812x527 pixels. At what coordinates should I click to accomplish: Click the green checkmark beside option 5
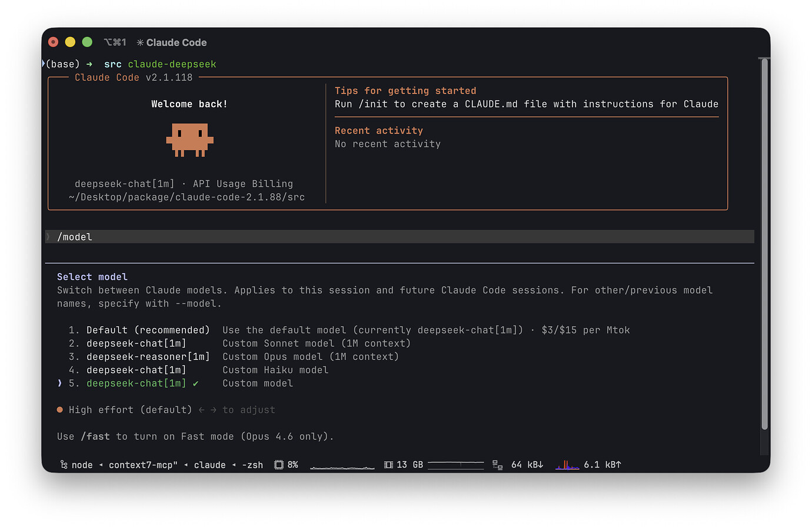tap(195, 383)
